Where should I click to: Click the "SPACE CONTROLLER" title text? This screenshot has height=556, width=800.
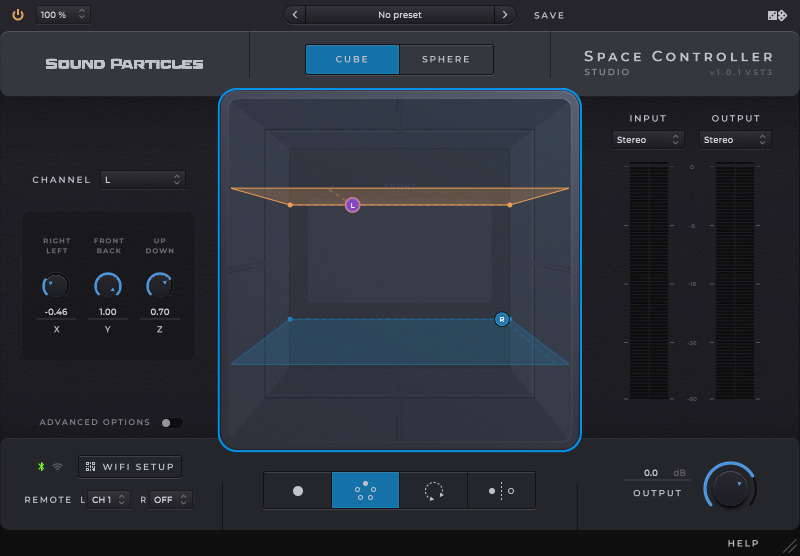click(679, 57)
